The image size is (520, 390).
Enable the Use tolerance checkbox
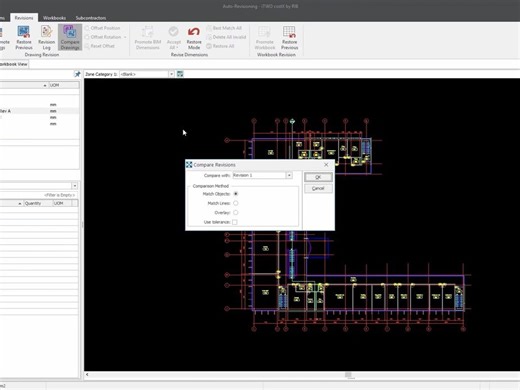click(235, 222)
